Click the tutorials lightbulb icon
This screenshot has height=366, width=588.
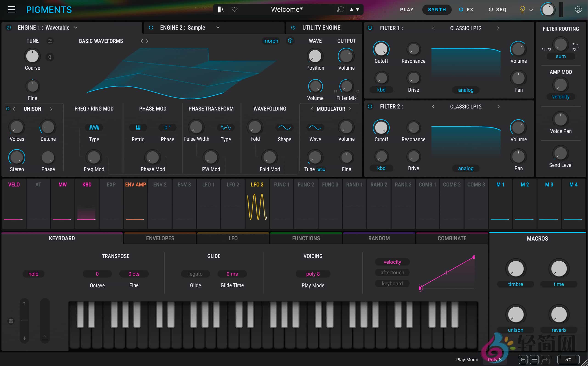click(522, 10)
